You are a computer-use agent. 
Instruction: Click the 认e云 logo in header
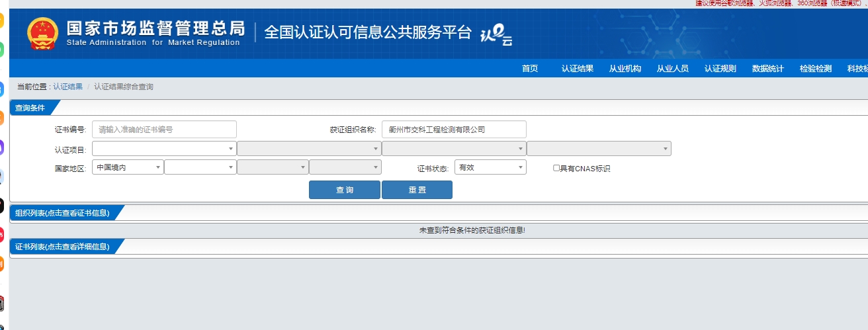click(496, 35)
